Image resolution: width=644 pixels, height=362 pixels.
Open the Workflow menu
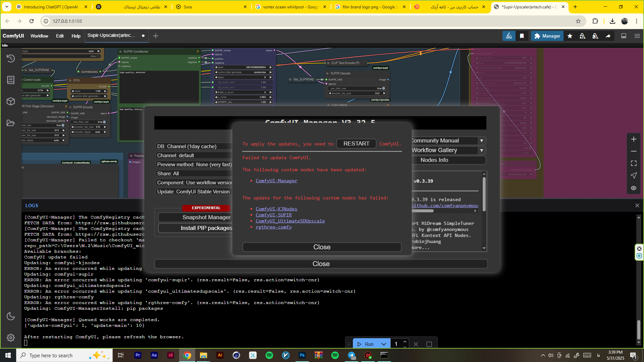[x=39, y=36]
